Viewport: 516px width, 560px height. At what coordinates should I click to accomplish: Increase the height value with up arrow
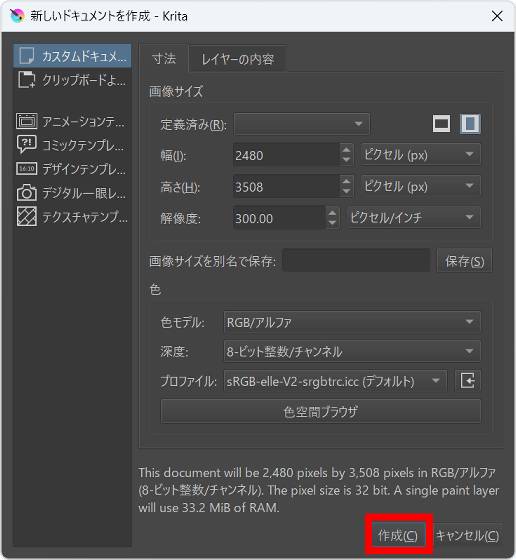tap(346, 181)
